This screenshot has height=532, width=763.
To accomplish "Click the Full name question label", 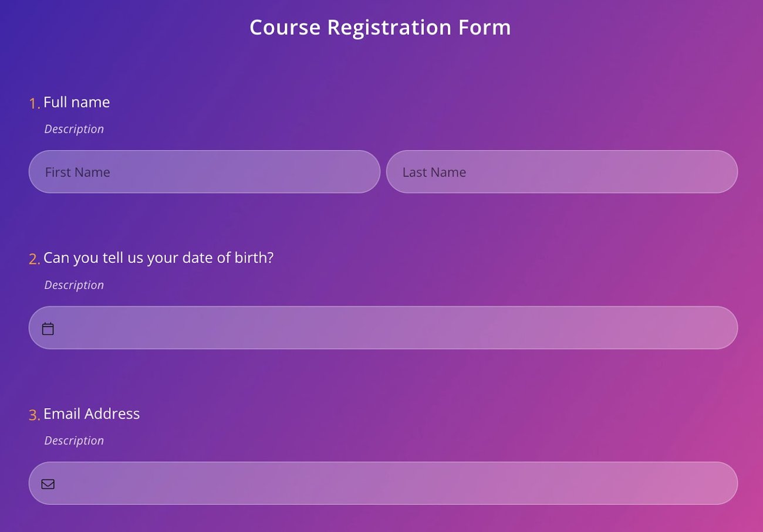I will point(76,101).
